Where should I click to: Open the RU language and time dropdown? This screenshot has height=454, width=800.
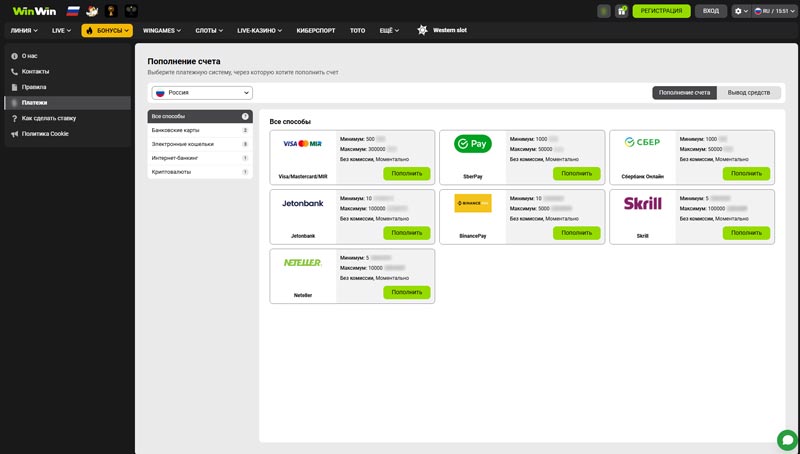pyautogui.click(x=774, y=11)
